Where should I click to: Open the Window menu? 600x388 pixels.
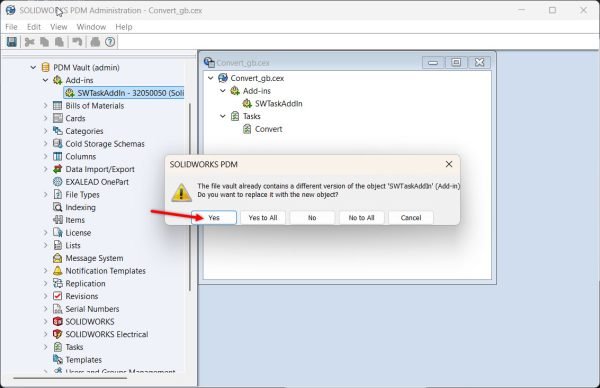point(91,27)
